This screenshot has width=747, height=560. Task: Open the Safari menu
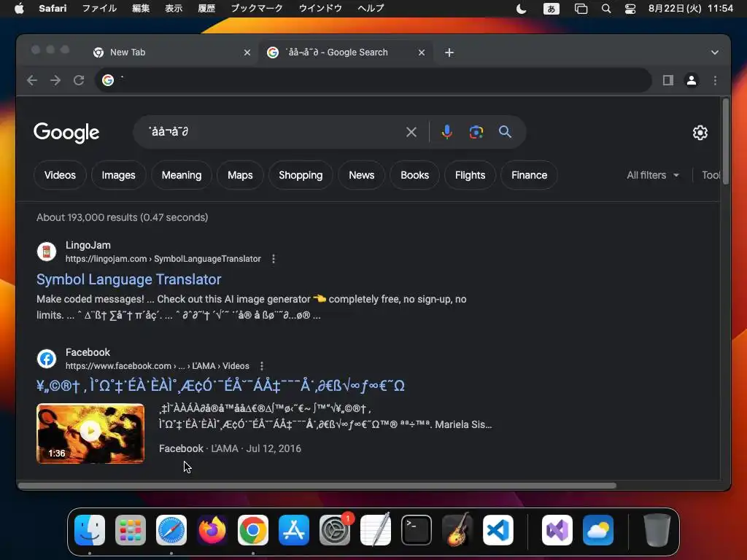[53, 8]
